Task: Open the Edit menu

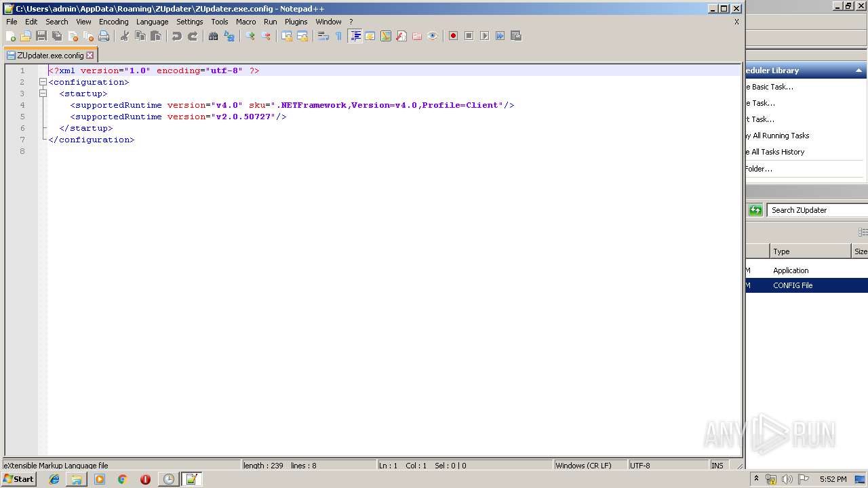Action: [31, 22]
